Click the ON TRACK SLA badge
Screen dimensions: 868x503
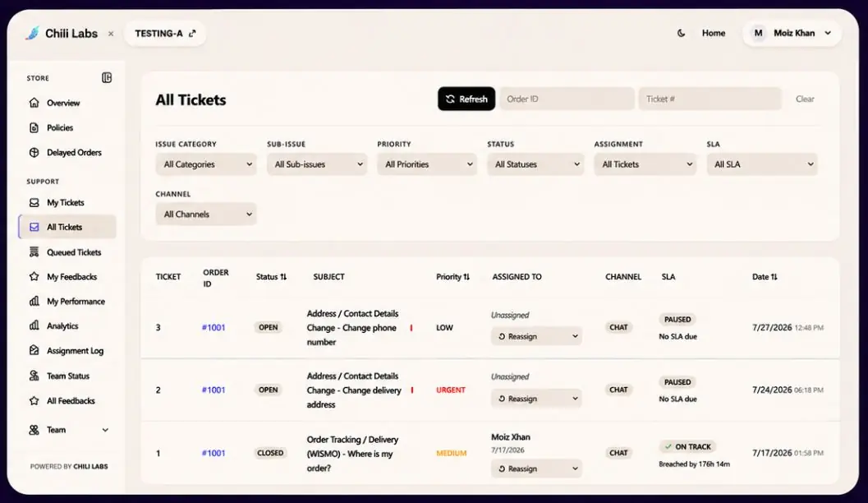coord(687,446)
